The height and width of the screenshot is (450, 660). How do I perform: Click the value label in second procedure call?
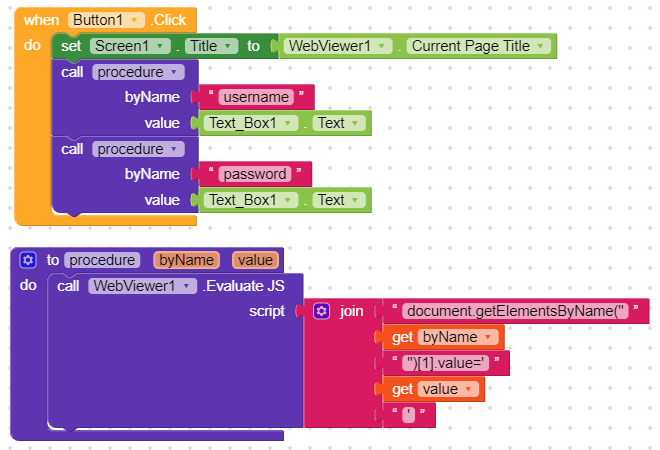point(162,200)
